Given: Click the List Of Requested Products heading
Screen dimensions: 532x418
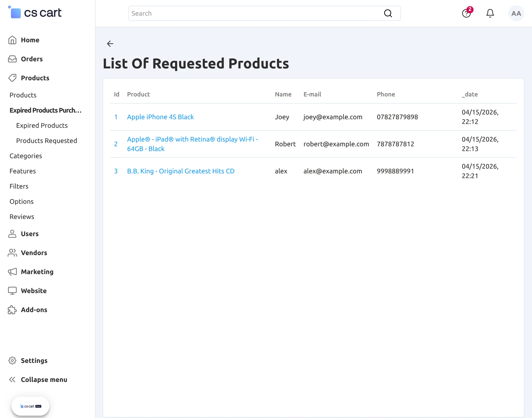Looking at the screenshot, I should pos(196,63).
